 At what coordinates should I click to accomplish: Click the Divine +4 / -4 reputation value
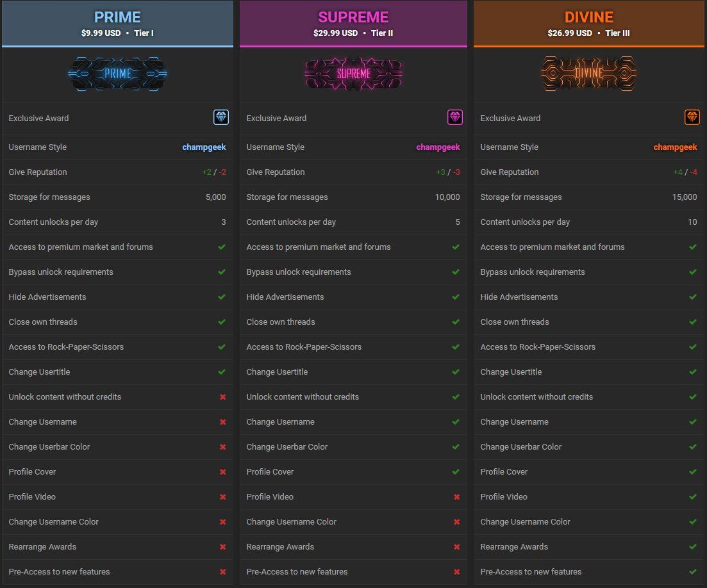(685, 172)
